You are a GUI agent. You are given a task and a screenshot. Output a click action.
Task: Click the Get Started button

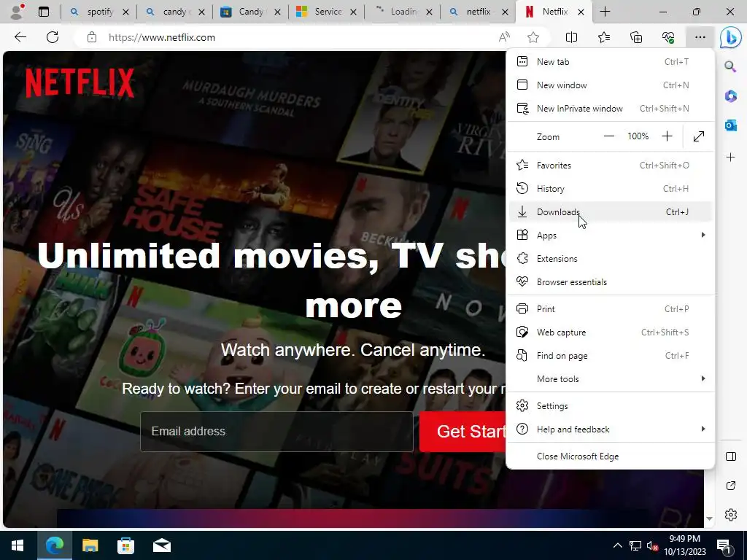pyautogui.click(x=462, y=432)
